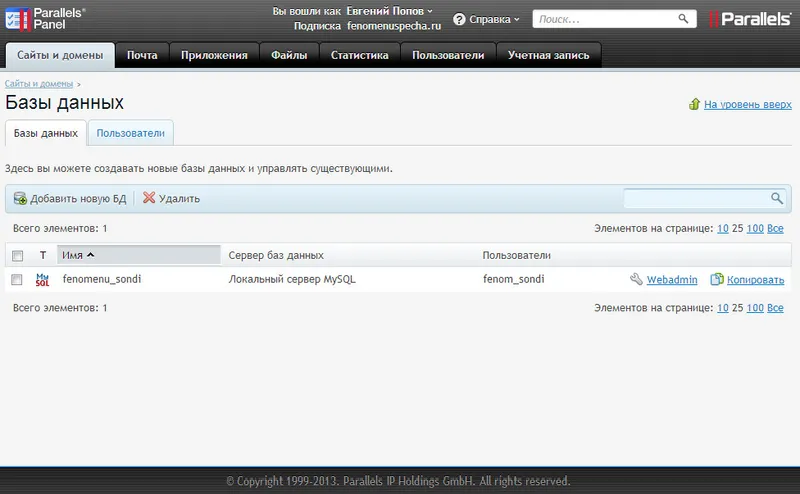Show 100 items per page, bottom pager
Screen dimensions: 800x494
[755, 308]
